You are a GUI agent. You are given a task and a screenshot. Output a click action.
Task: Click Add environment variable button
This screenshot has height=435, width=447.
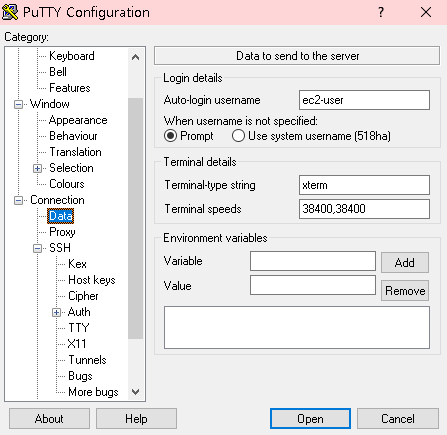point(405,263)
